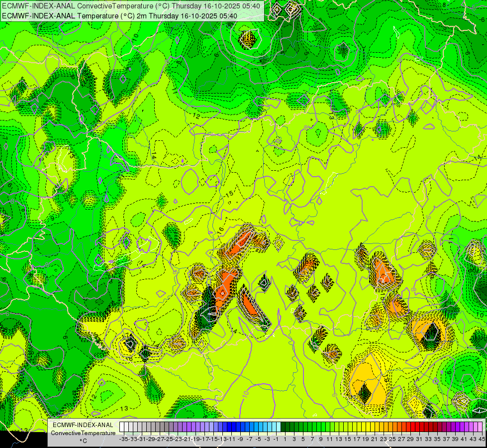Select the pink swatch at 45 on legend

[480, 427]
